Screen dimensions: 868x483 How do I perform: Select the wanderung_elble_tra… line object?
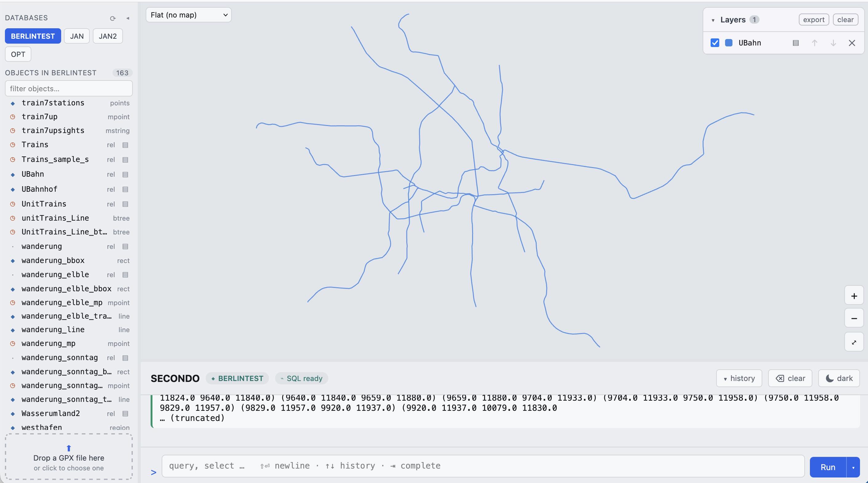(69, 316)
